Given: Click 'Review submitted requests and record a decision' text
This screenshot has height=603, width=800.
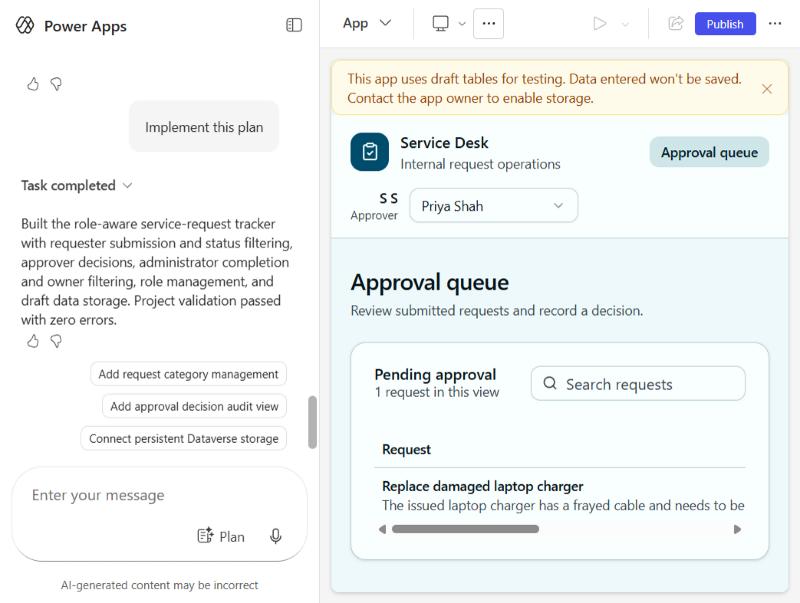Looking at the screenshot, I should click(496, 311).
